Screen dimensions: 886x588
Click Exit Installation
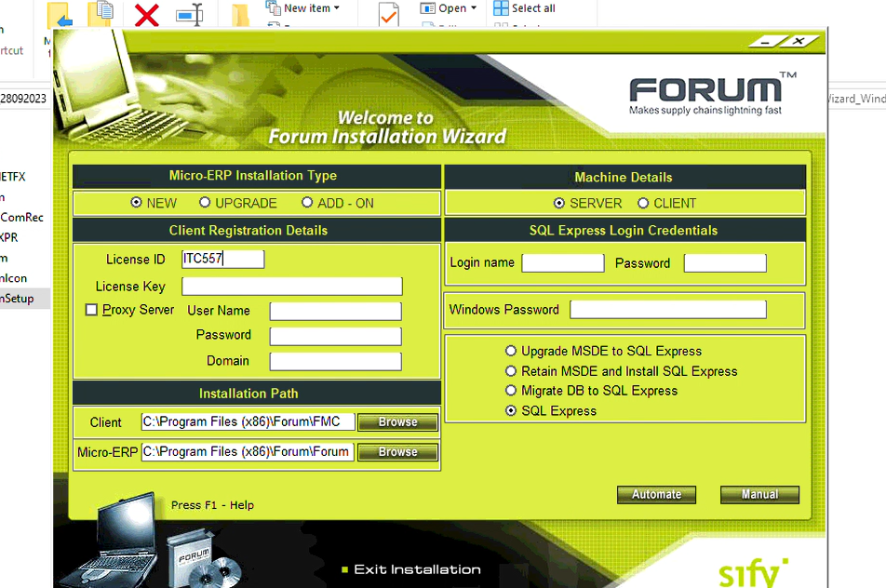411,569
